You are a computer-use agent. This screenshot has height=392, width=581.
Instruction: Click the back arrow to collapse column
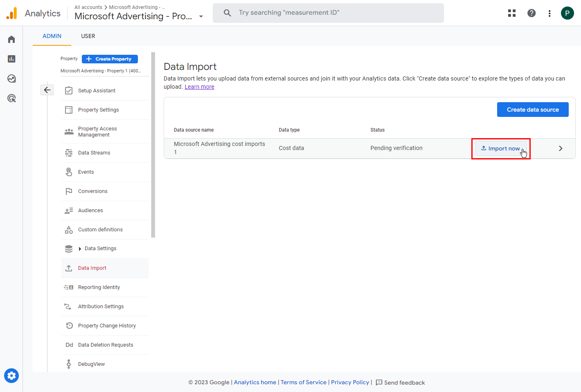(x=47, y=90)
